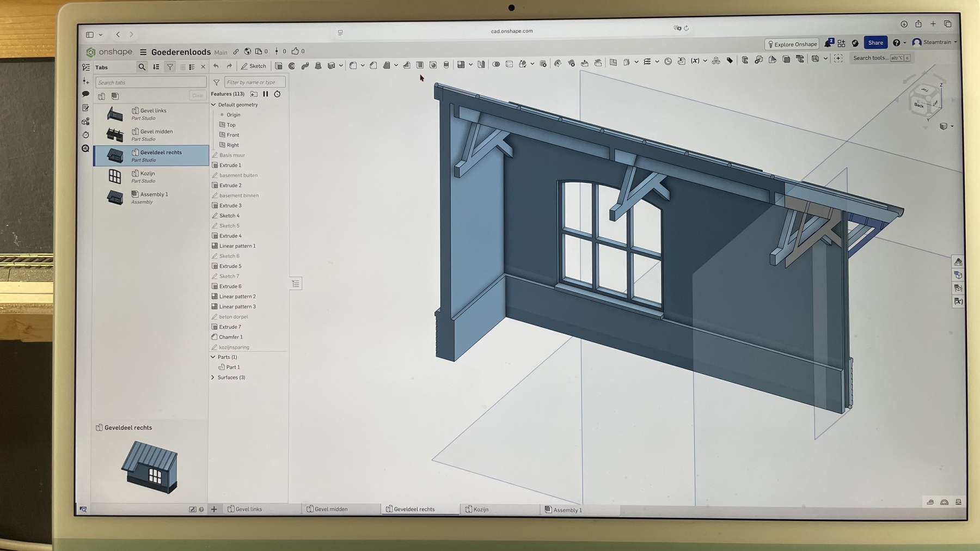Screen dimensions: 980x551
Task: Click the rollback timer icon beside Features
Action: click(x=277, y=94)
